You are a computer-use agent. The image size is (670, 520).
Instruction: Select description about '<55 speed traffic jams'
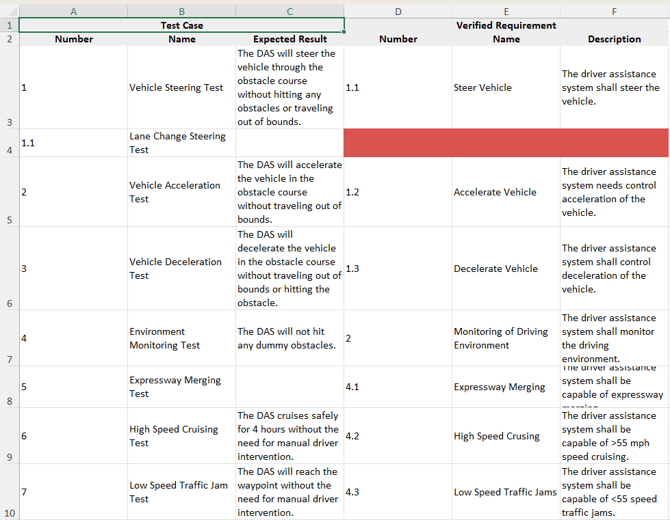(x=614, y=492)
